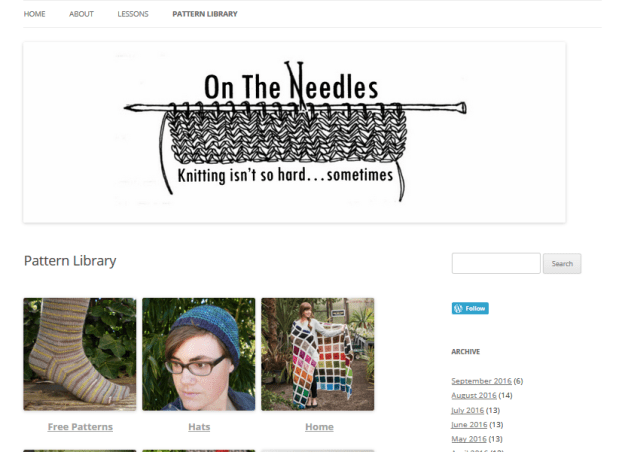Open the August 2016 archive

[474, 395]
